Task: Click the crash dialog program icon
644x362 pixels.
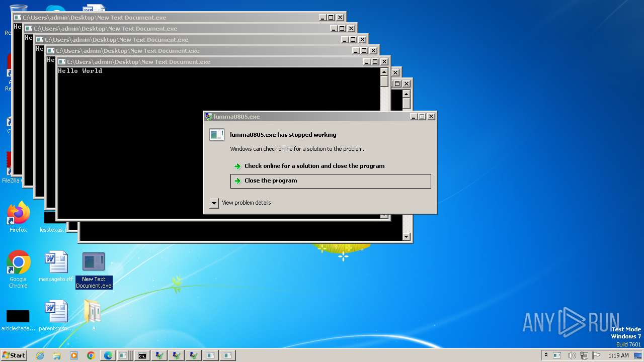Action: [217, 134]
